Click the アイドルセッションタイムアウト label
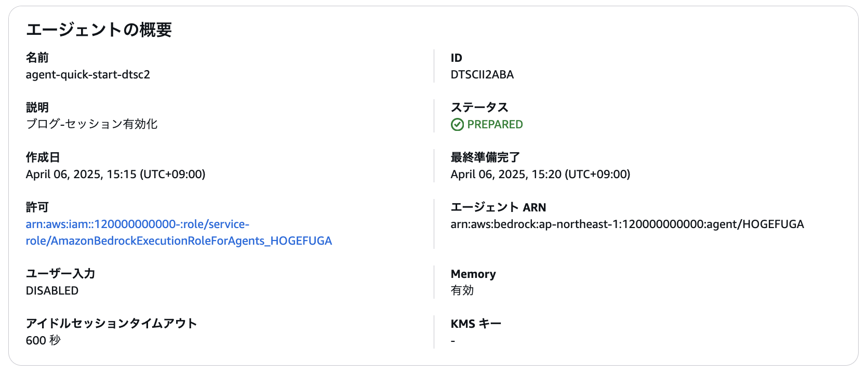868x373 pixels. [111, 324]
